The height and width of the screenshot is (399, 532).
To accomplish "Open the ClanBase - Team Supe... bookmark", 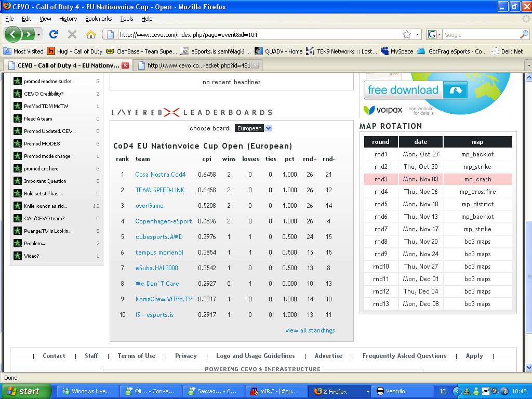I will [141, 51].
